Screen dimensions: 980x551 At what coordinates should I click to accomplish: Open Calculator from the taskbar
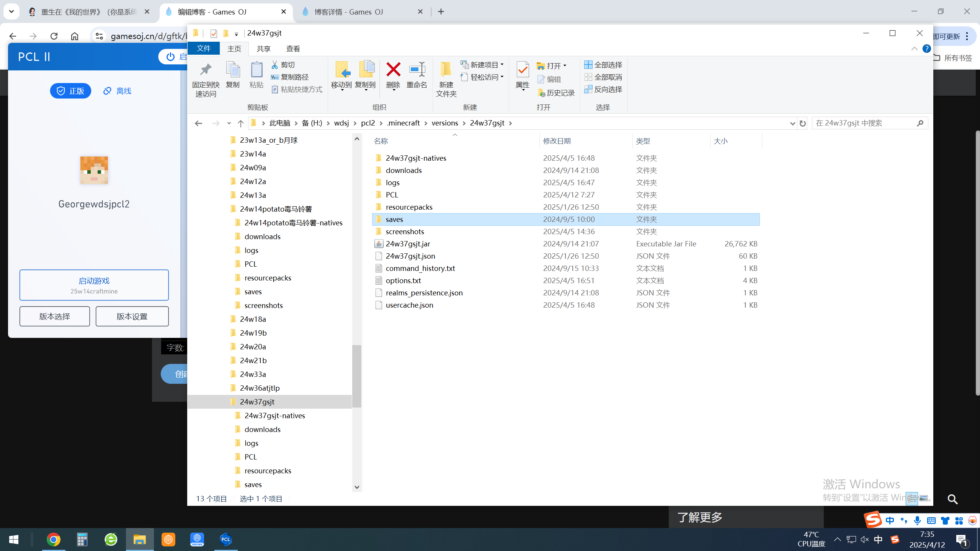82,540
